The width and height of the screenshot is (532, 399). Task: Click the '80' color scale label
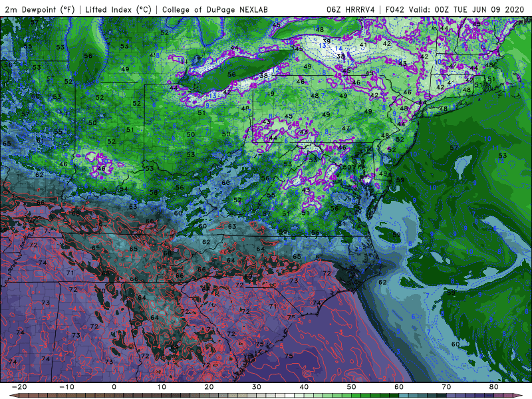tap(494, 387)
